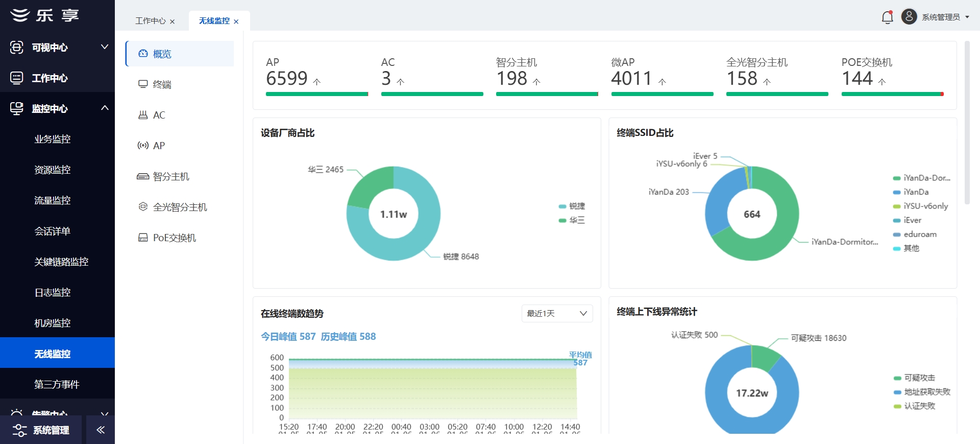
Task: Open the 终端 terminal monitor icon
Action: (143, 84)
